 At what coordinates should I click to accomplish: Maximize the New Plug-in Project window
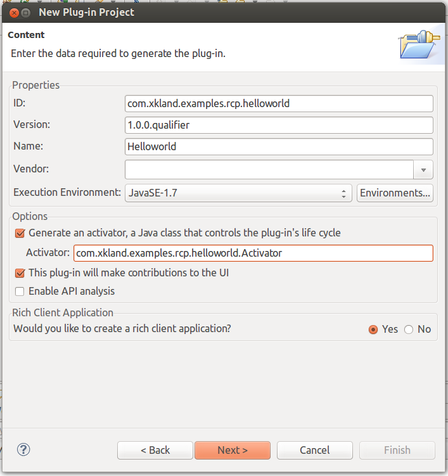coord(26,13)
